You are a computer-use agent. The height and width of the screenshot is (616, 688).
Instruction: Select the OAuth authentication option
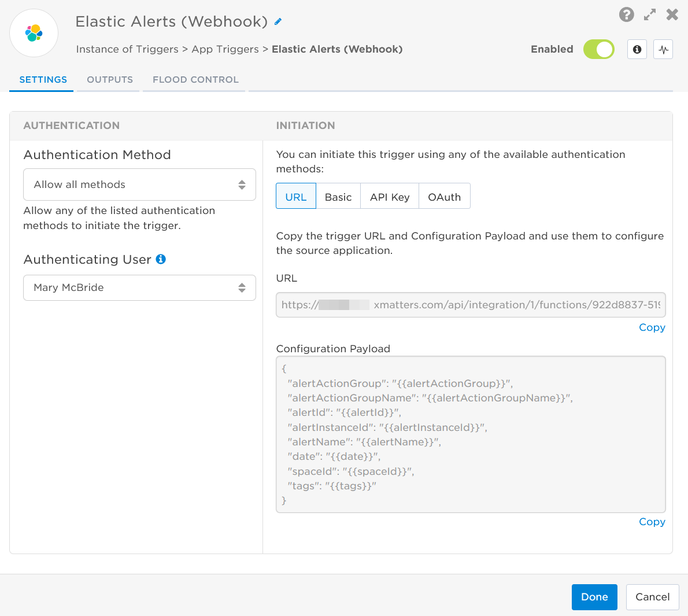pos(445,197)
